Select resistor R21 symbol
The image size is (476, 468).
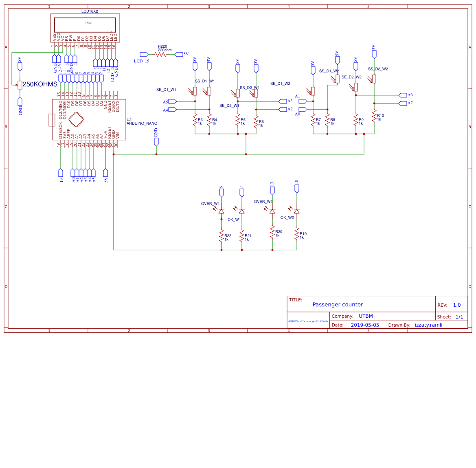(x=241, y=237)
